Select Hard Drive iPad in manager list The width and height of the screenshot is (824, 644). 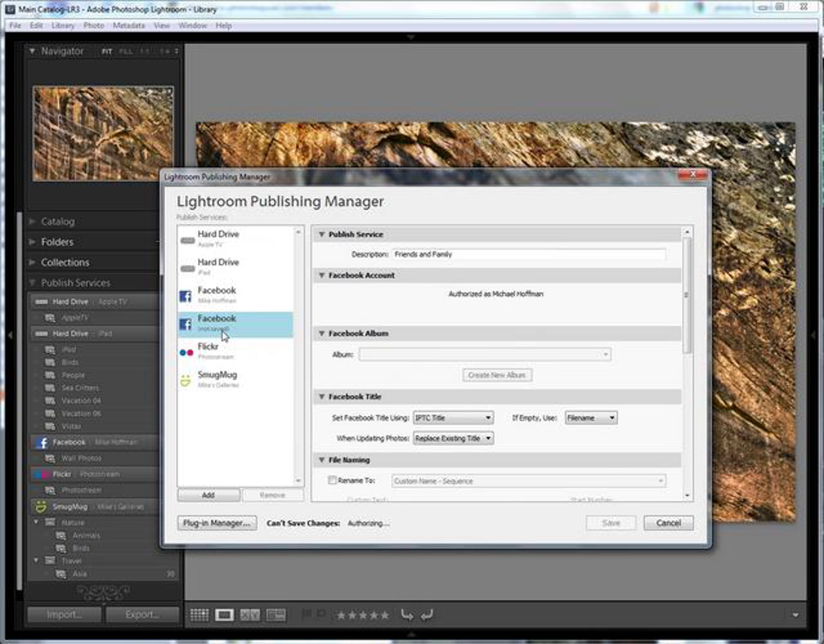(x=235, y=267)
